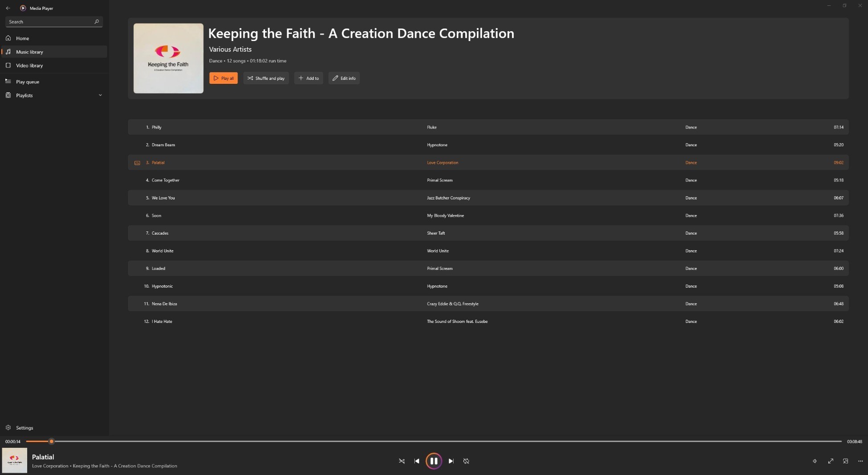Toggle shuffle in playback bar
The image size is (868, 475).
(401, 461)
